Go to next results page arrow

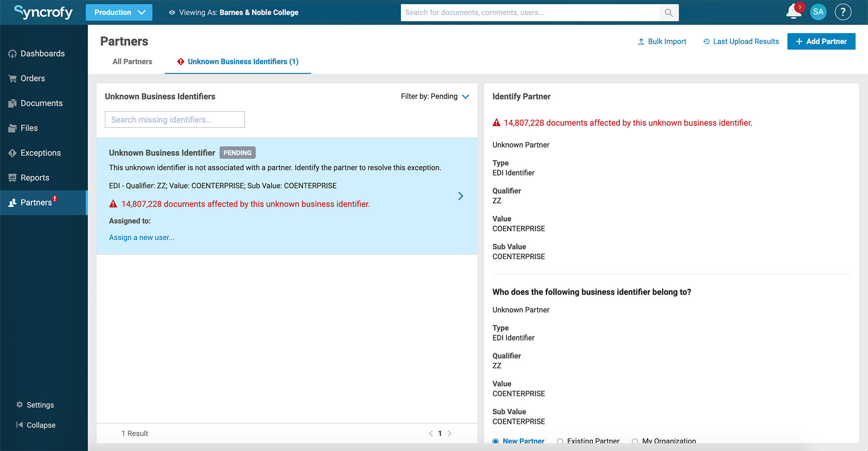coord(449,433)
